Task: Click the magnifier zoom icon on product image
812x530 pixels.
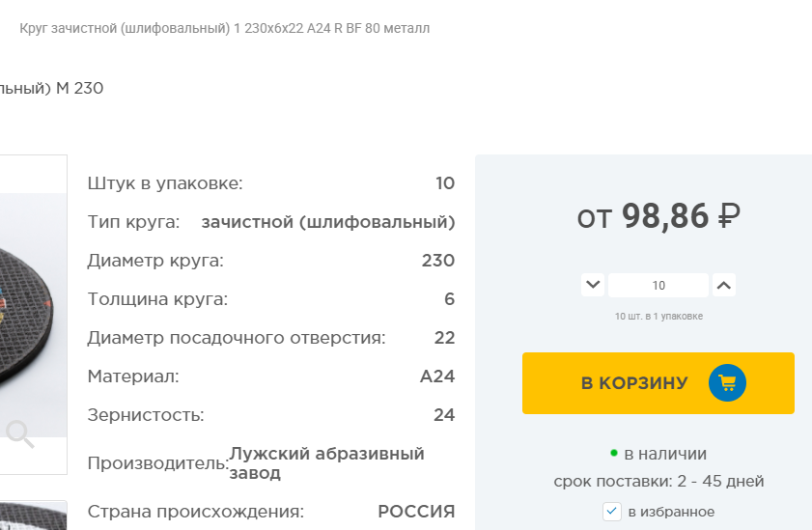Action: click(20, 435)
